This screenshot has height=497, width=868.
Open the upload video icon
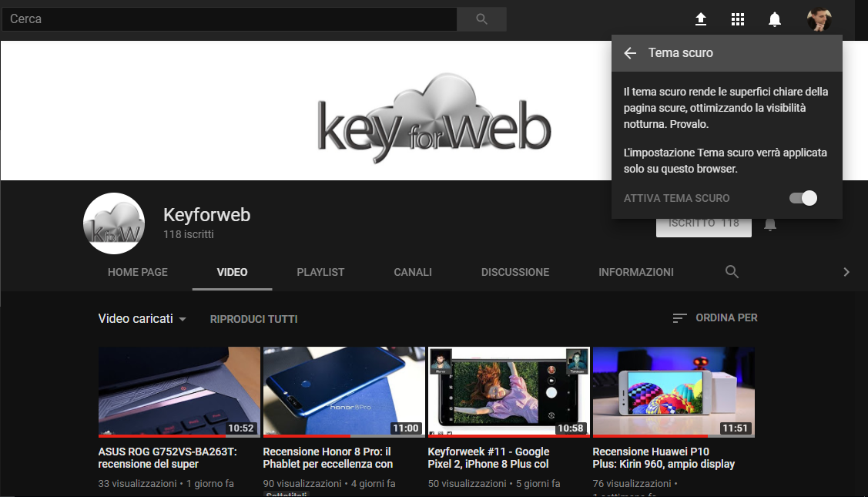700,19
